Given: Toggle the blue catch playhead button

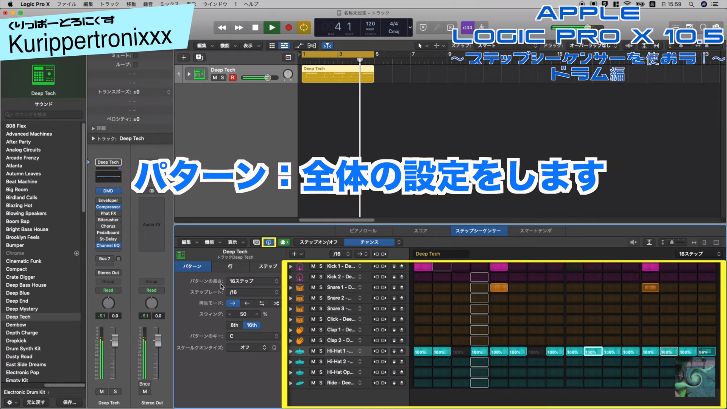Looking at the screenshot, I should 327,45.
